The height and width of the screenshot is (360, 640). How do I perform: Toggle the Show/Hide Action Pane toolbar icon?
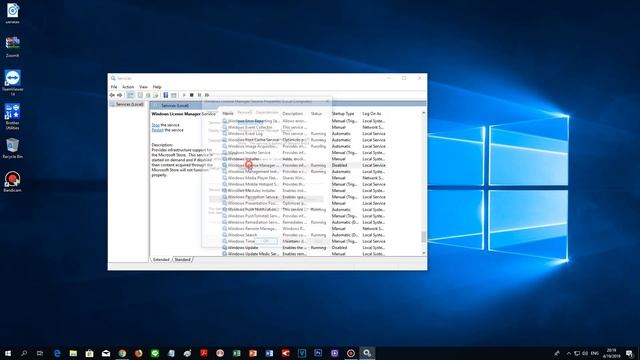174,95
